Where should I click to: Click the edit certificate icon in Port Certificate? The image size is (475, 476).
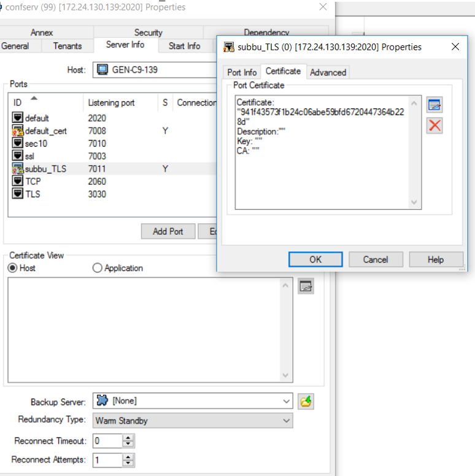pos(434,105)
